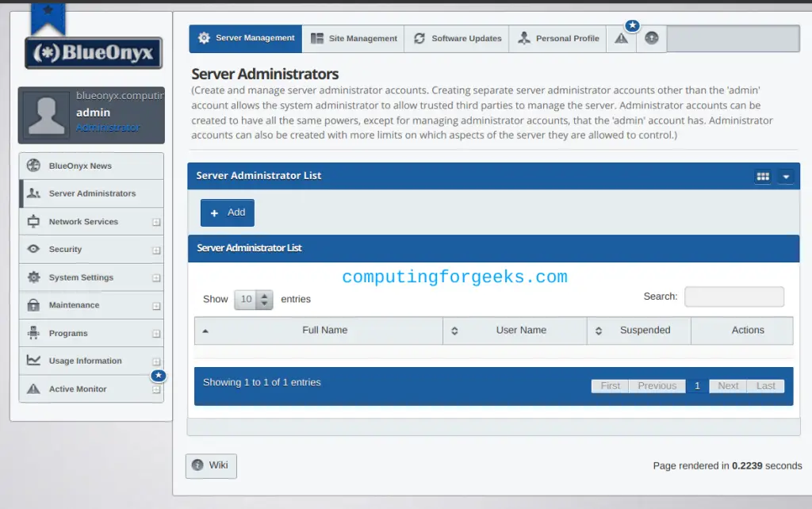
Task: Sort the table by User Name
Action: tap(515, 331)
